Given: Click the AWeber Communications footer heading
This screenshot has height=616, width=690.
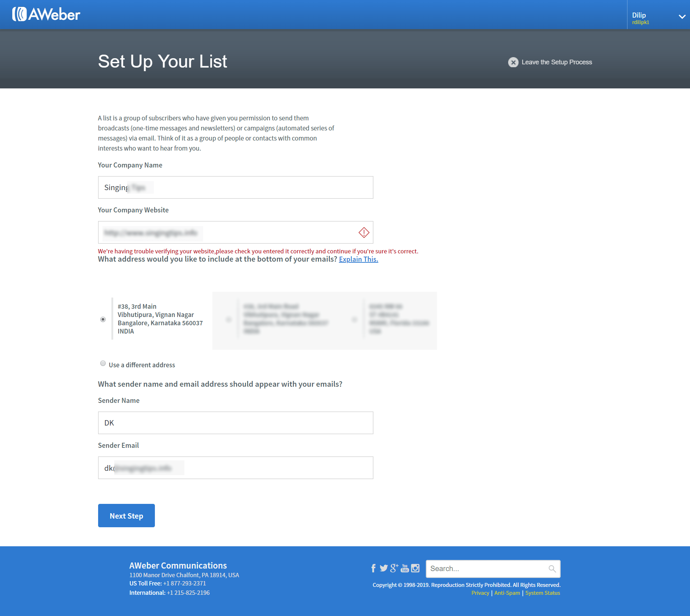Looking at the screenshot, I should 178,565.
